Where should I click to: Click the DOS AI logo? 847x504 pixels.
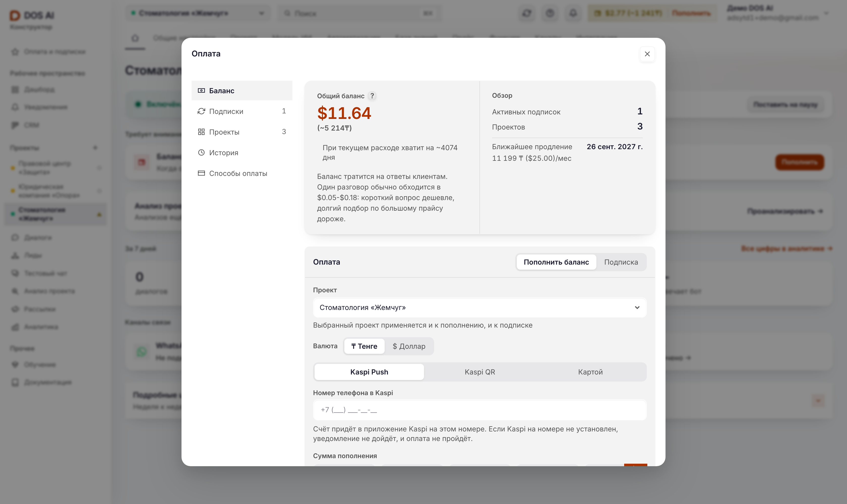[32, 15]
